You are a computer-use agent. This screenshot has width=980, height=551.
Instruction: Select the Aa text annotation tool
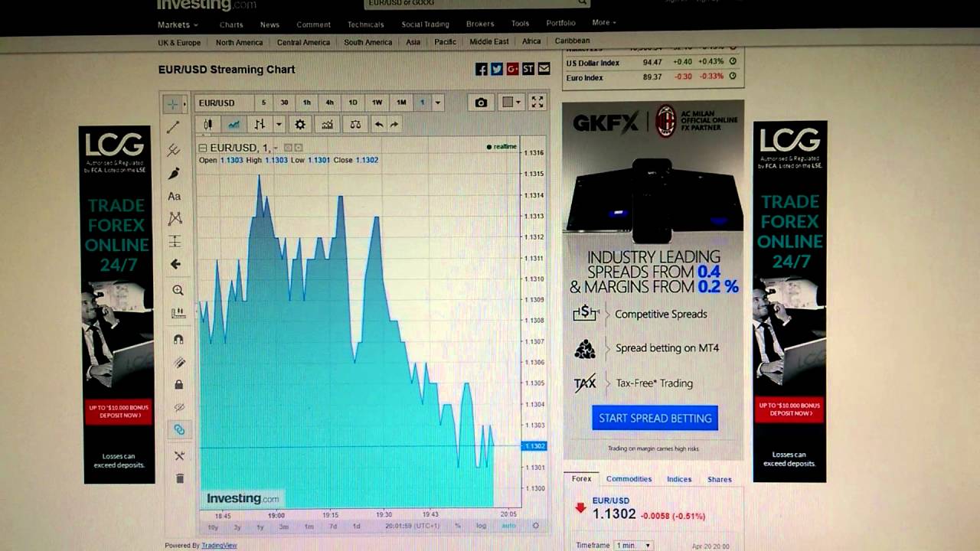point(175,197)
